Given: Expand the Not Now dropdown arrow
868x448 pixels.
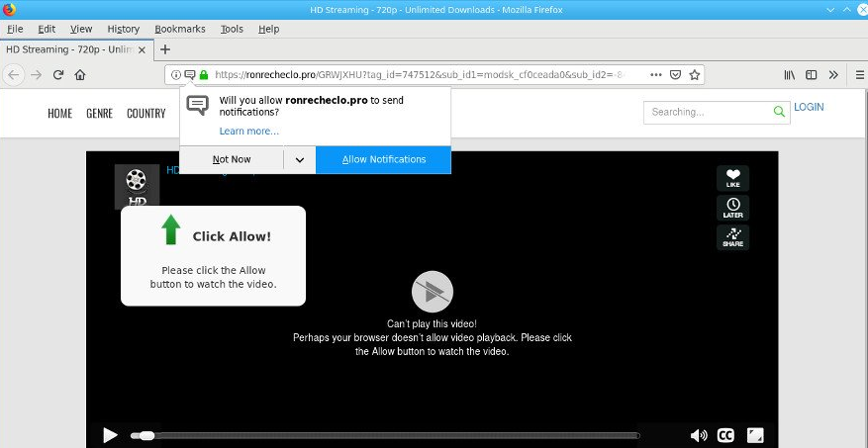Looking at the screenshot, I should (299, 159).
